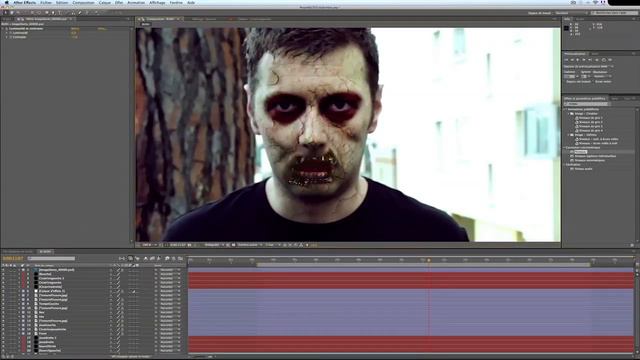The width and height of the screenshot is (640, 360).
Task: Enable motion blur in timeline header
Action: [x=159, y=258]
